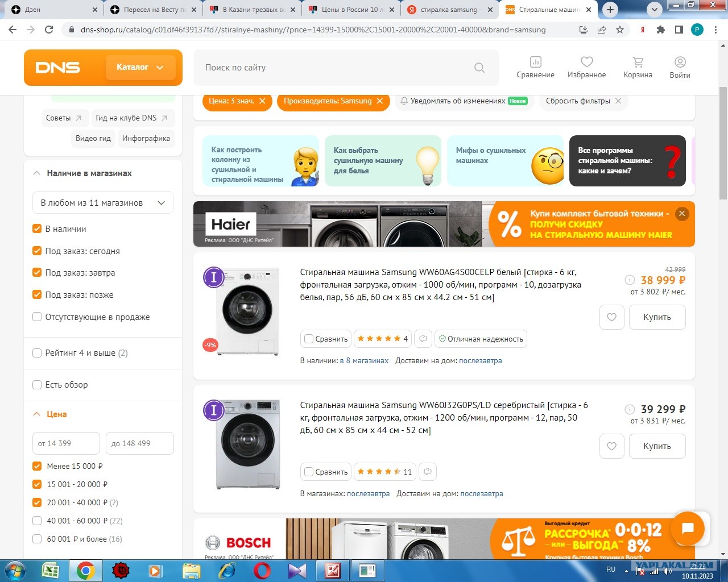The width and height of the screenshot is (728, 582).
Task: Click Сбросить фильтры button
Action: point(584,101)
